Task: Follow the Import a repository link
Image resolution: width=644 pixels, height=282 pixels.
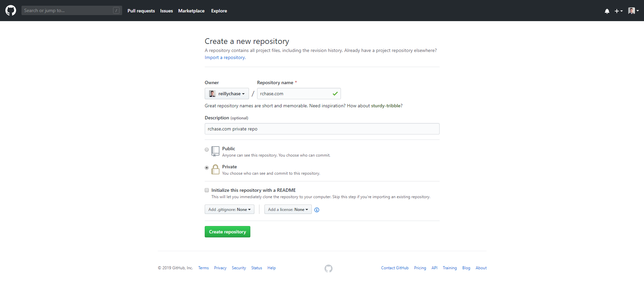Action: coord(225,57)
